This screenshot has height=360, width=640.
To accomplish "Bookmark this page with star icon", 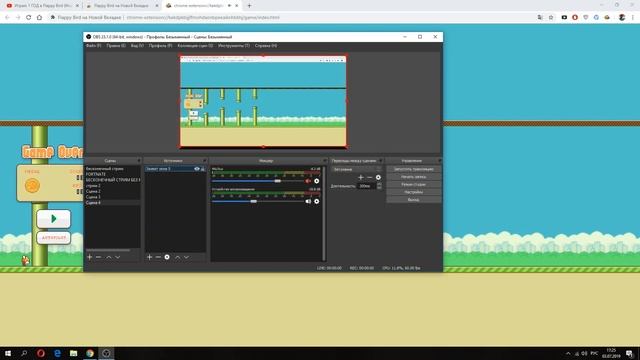I will [551, 18].
